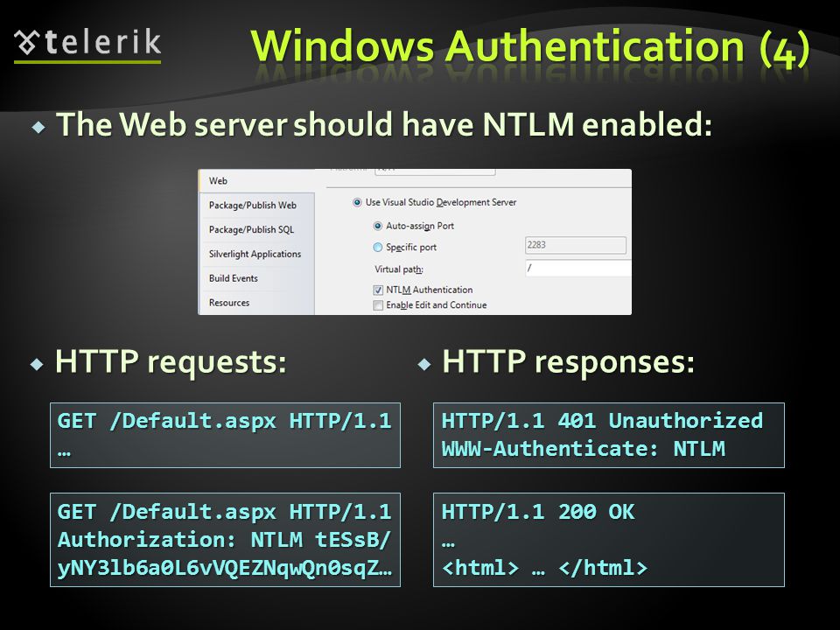This screenshot has height=630, width=840.
Task: Click the '401 Unauthorized' response line
Action: point(602,421)
